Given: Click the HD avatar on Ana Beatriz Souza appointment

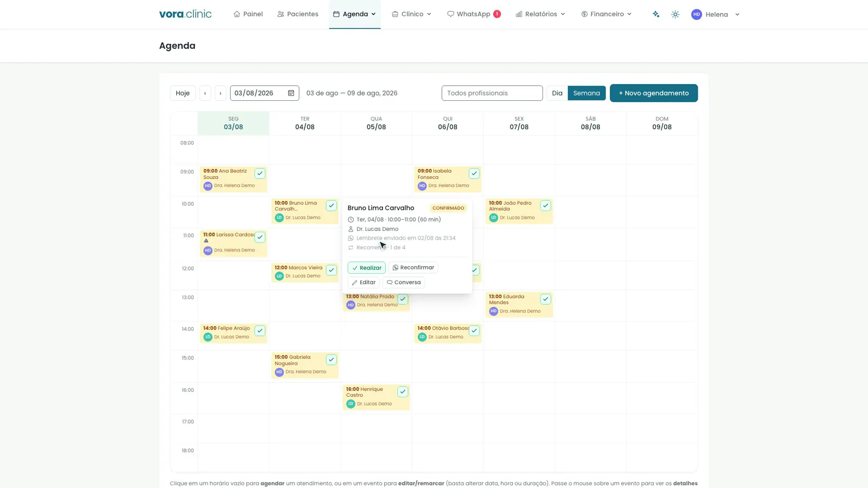Looking at the screenshot, I should coord(208,186).
